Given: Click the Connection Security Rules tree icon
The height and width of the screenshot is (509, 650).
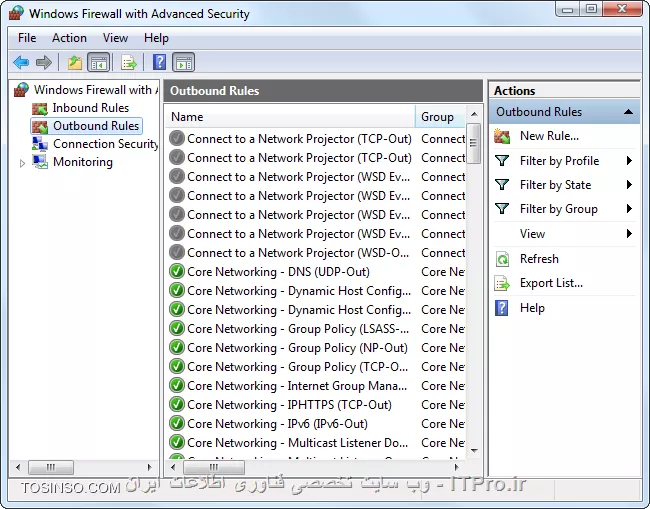Looking at the screenshot, I should tap(40, 144).
